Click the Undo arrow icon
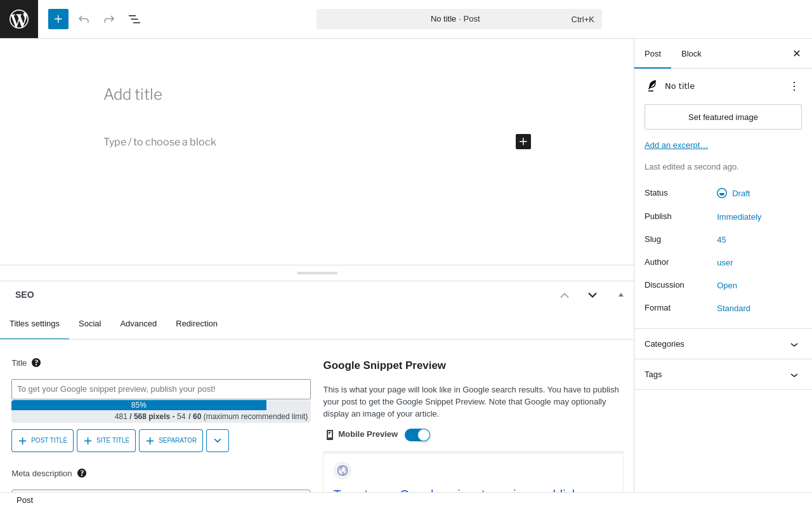This screenshot has width=812, height=508. click(84, 19)
